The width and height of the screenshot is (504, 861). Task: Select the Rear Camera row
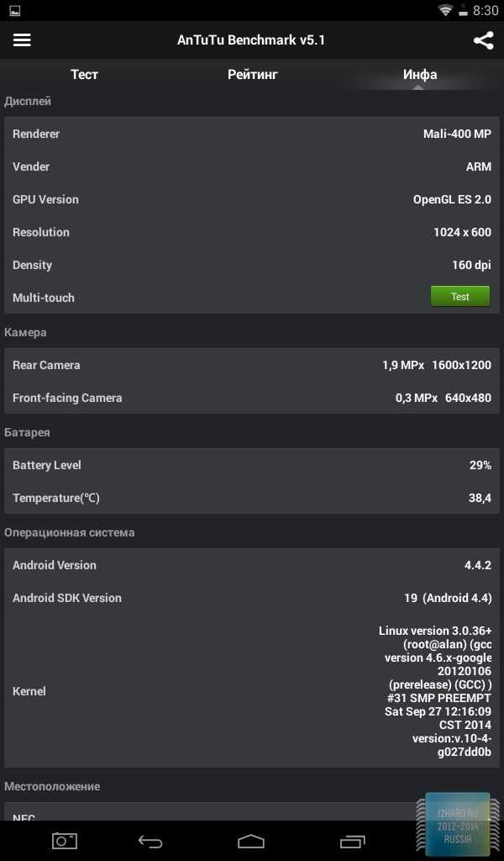tap(252, 365)
